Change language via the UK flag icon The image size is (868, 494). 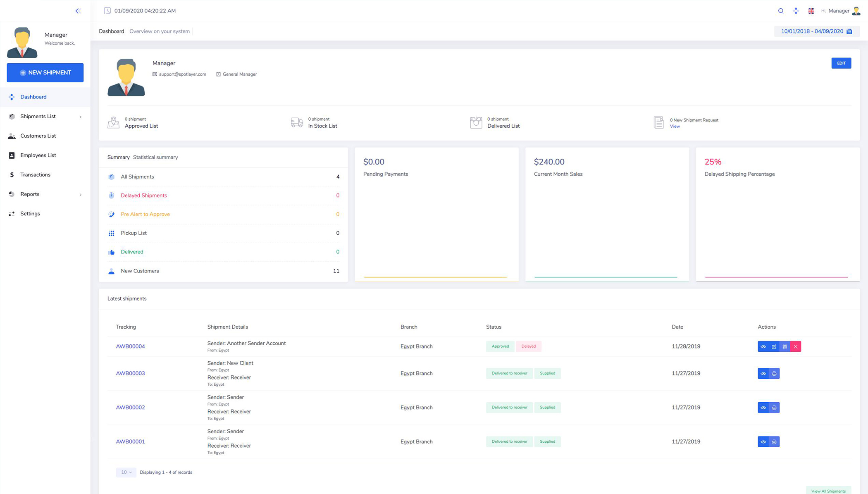(811, 11)
